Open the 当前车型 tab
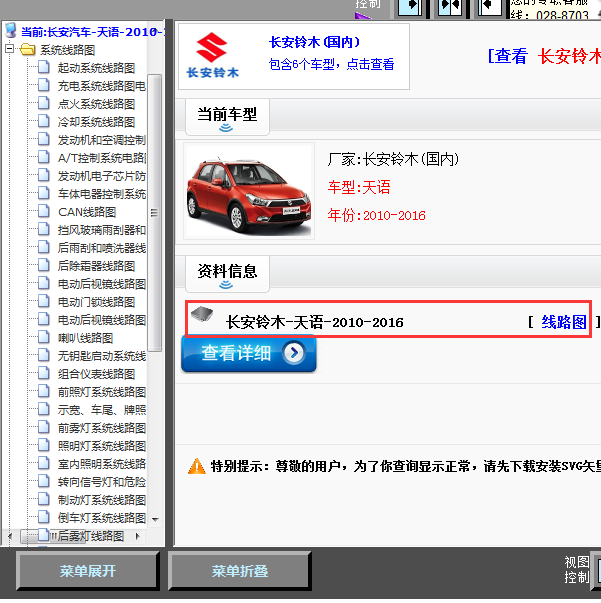601x603 pixels. coord(227,117)
